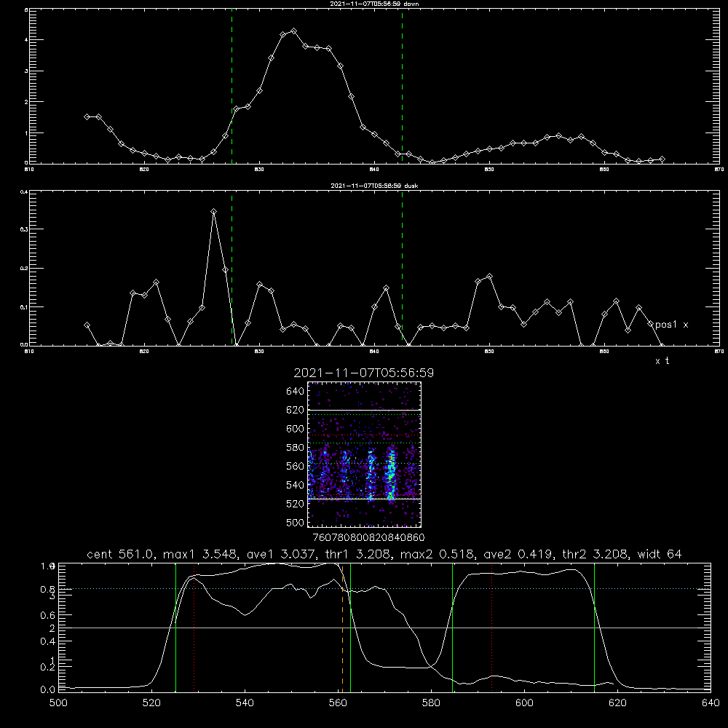Click the "560" tick label on bottom plot x-axis
Screen dimensions: 728x728
click(x=338, y=703)
